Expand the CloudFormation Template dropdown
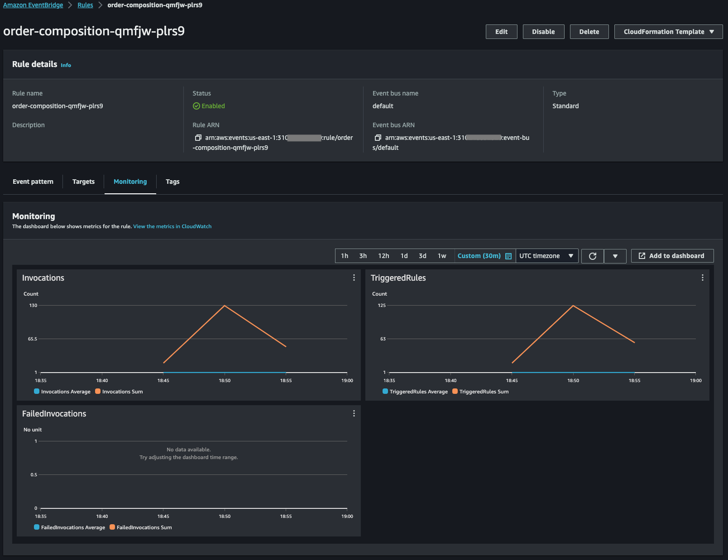Viewport: 728px width, 560px height. tap(668, 32)
